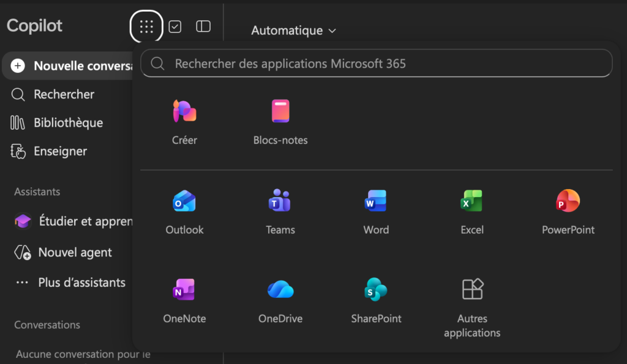
Task: Click the Enseigner apple icon
Action: click(x=18, y=151)
